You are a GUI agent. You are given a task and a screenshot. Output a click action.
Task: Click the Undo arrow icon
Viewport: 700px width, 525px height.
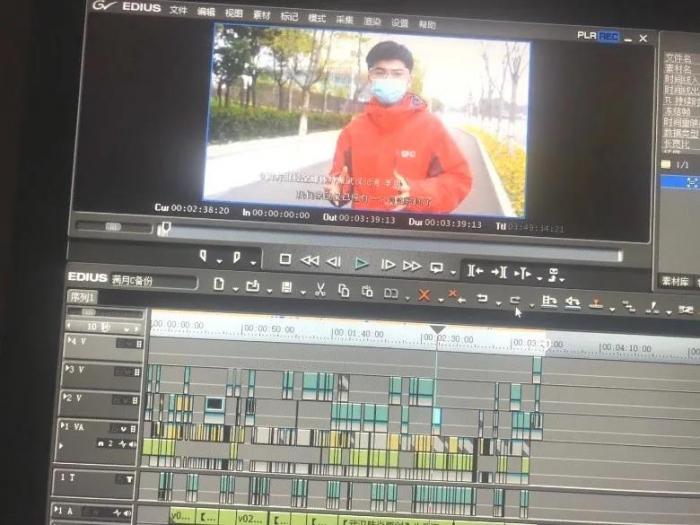pos(482,298)
